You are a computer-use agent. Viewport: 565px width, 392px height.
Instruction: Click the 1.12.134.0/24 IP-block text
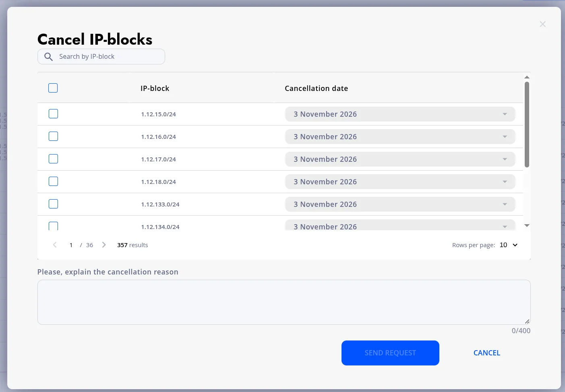(160, 227)
